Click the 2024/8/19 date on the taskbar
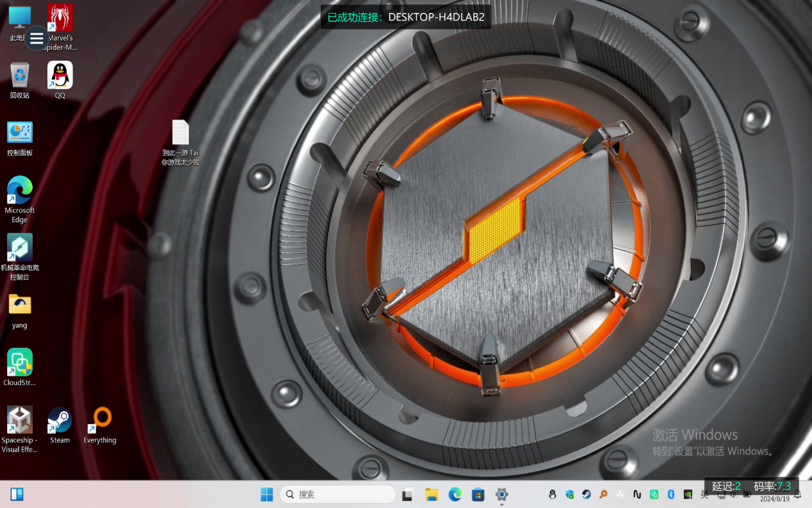This screenshot has height=508, width=812. (x=775, y=499)
